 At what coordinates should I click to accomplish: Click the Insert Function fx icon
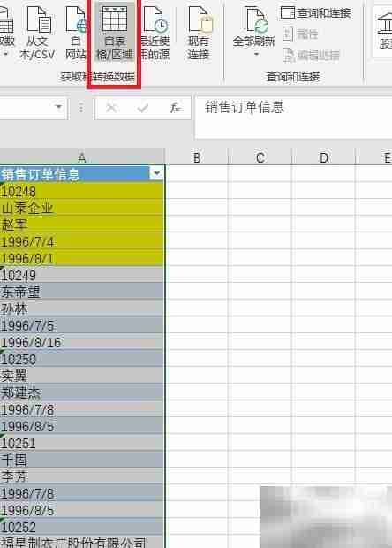(x=175, y=108)
